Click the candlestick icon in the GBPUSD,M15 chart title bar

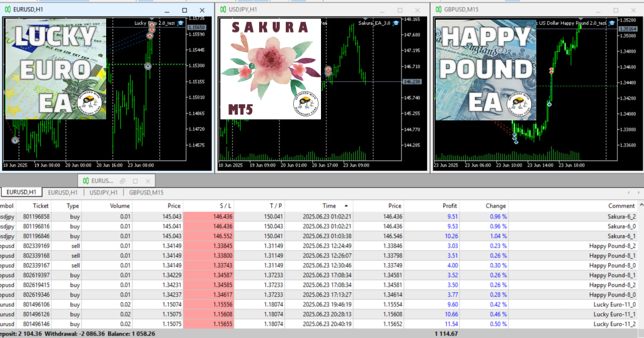coord(438,10)
